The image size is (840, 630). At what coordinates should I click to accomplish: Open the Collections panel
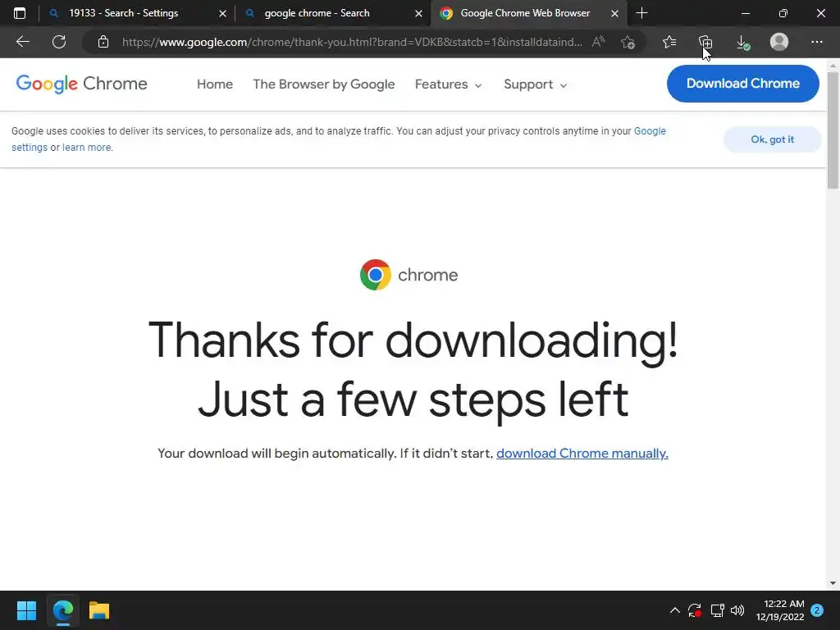[705, 42]
